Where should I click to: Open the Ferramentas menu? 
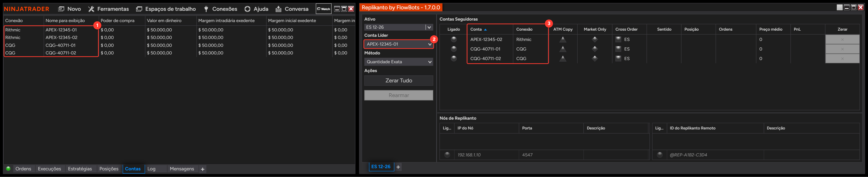(108, 9)
